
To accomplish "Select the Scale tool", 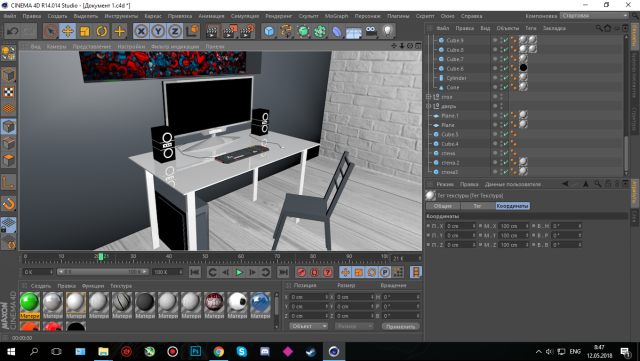I will 84,31.
